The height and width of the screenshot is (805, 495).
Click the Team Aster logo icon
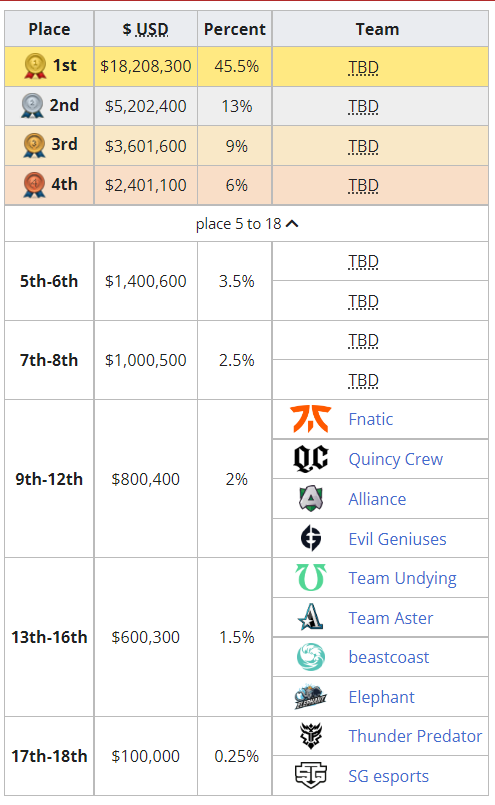pyautogui.click(x=311, y=617)
